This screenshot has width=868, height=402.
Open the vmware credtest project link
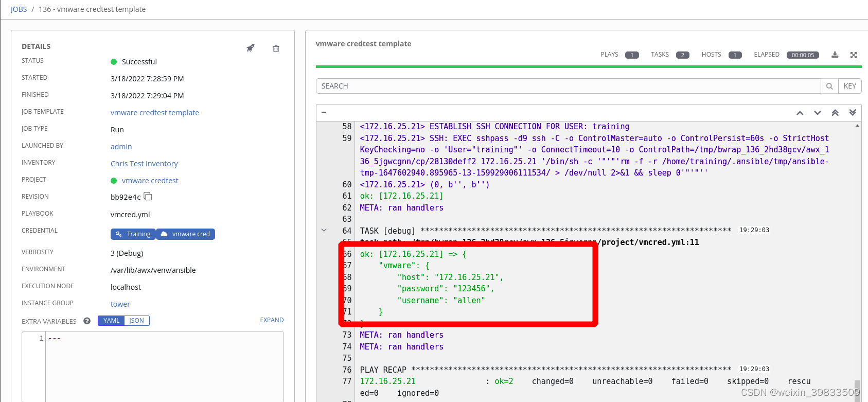150,181
